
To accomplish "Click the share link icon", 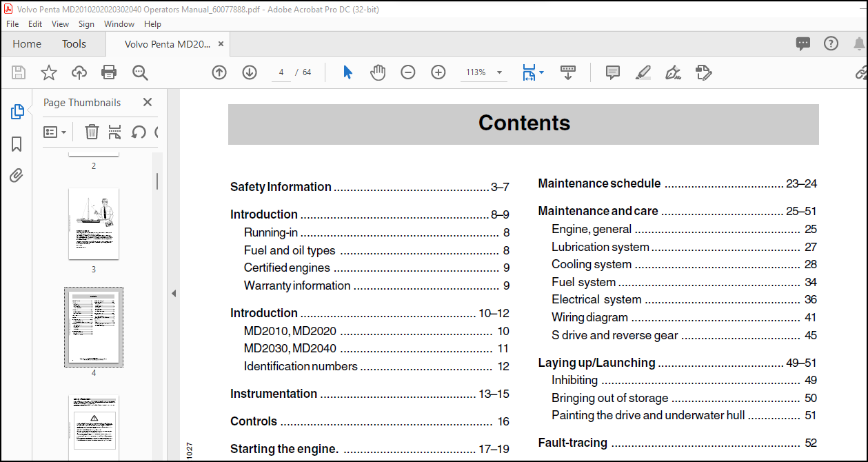I will click(862, 72).
